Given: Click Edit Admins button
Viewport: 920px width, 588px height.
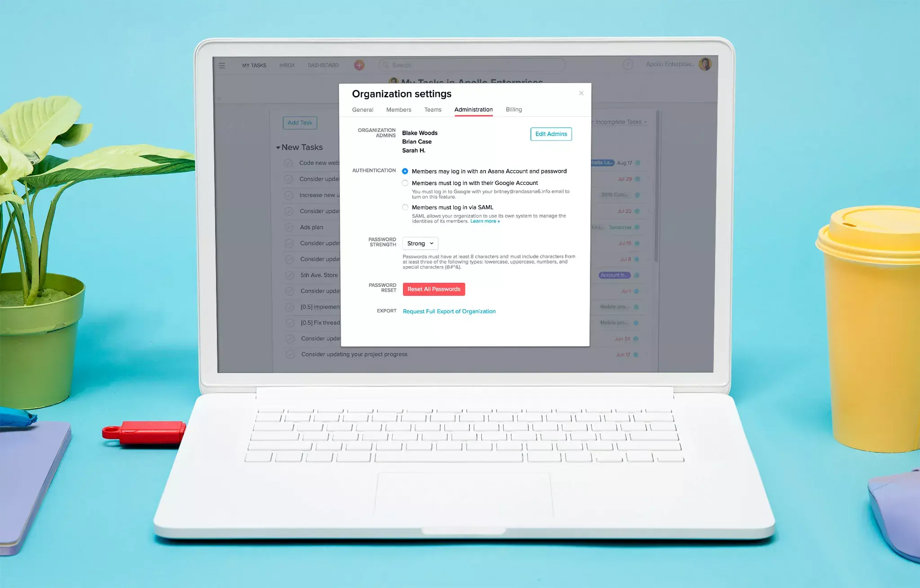Looking at the screenshot, I should [x=551, y=134].
